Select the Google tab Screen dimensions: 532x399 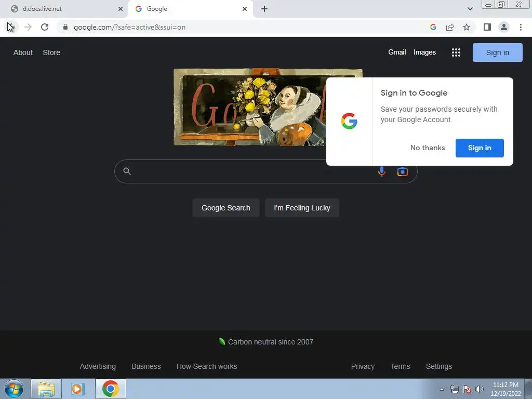click(x=190, y=9)
